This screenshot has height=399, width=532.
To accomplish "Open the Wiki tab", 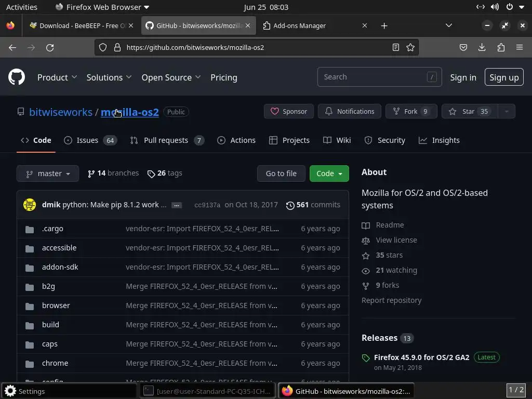I will coord(337,140).
